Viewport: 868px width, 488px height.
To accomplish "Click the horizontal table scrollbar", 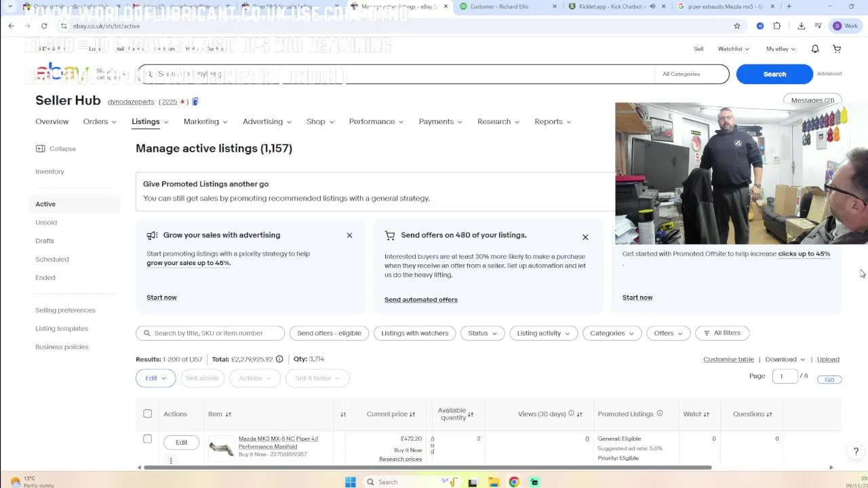I will pyautogui.click(x=427, y=467).
